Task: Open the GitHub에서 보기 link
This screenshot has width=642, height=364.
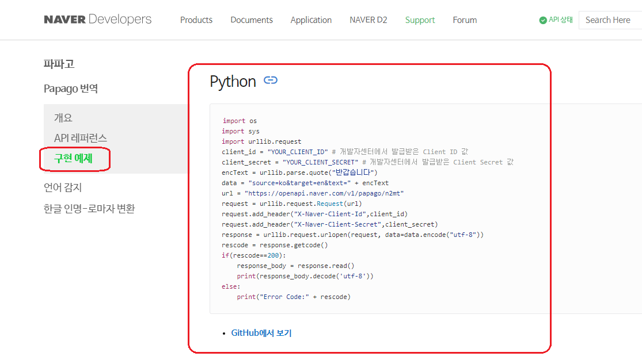Action: [261, 333]
